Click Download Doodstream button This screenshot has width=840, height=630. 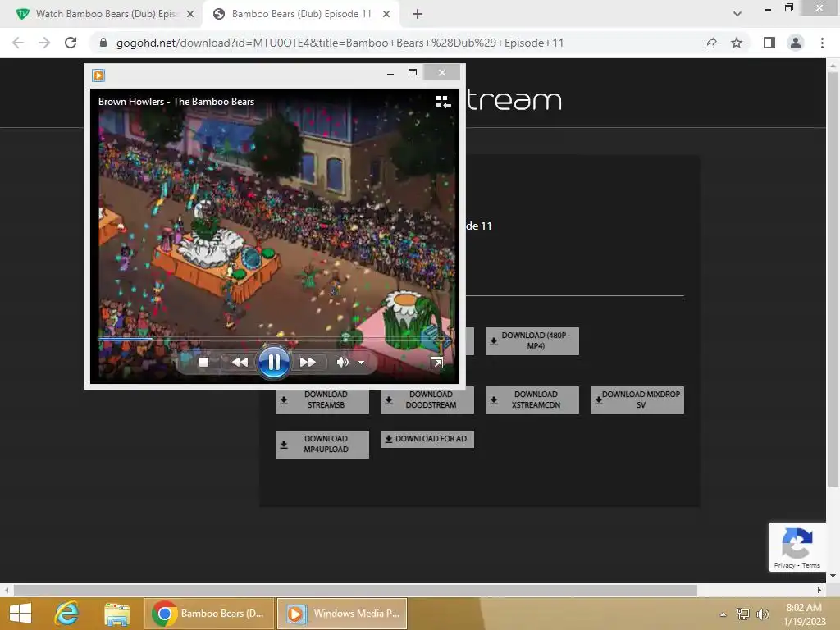click(x=427, y=399)
